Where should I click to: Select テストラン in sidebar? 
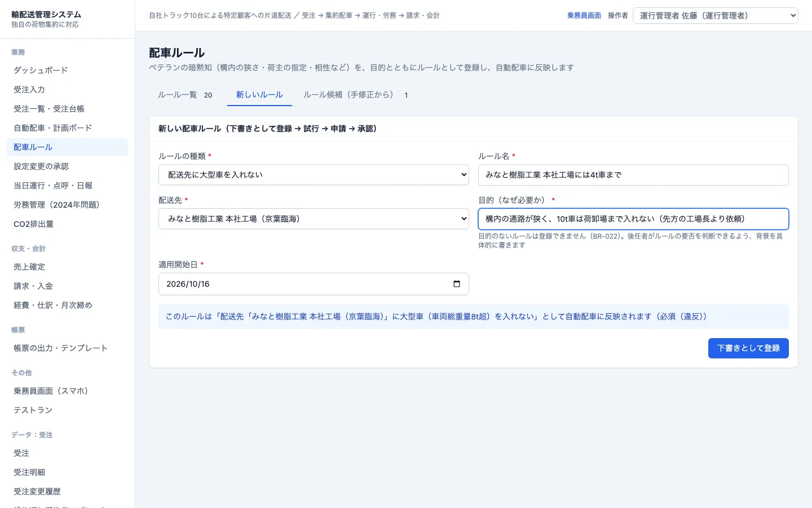pyautogui.click(x=67, y=410)
